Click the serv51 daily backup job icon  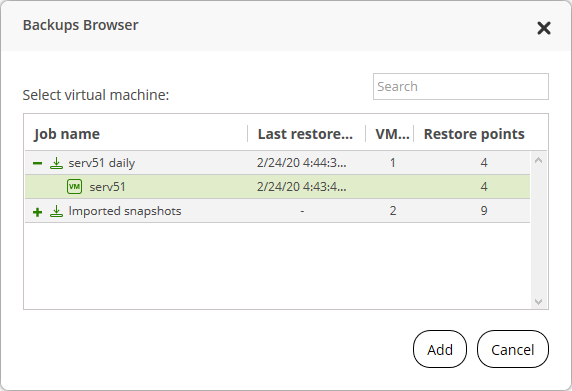click(56, 163)
